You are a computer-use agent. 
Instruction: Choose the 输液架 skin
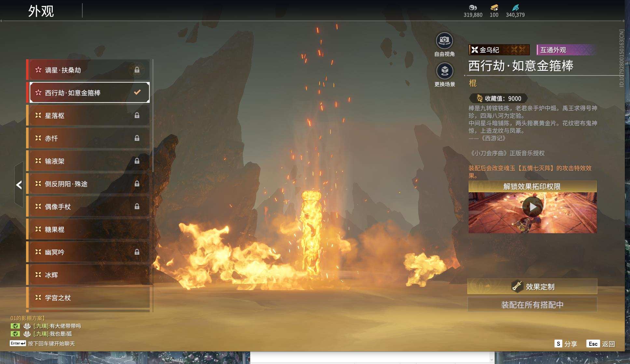(x=88, y=161)
